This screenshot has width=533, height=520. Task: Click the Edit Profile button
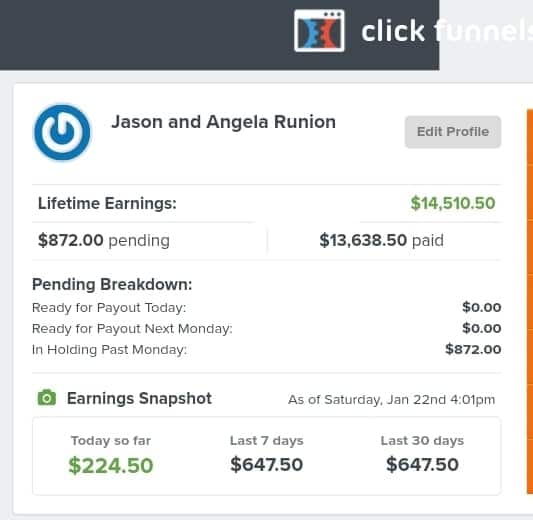click(x=453, y=132)
